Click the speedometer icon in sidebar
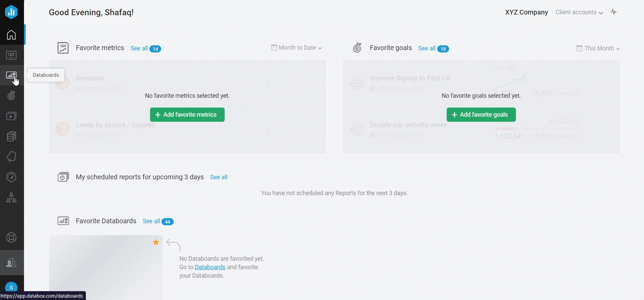The image size is (644, 300). 11,177
